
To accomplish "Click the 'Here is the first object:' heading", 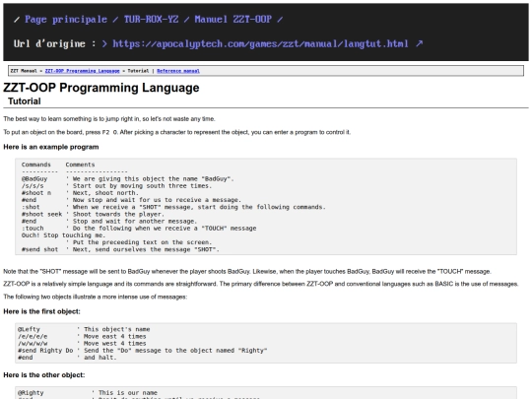I will (x=41, y=311).
